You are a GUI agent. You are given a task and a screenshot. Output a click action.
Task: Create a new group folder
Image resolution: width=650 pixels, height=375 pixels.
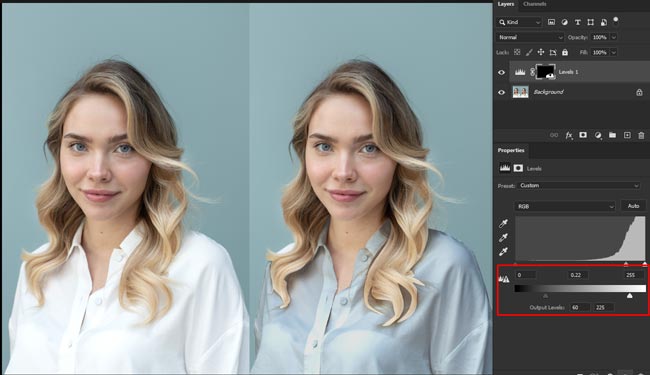(x=612, y=135)
